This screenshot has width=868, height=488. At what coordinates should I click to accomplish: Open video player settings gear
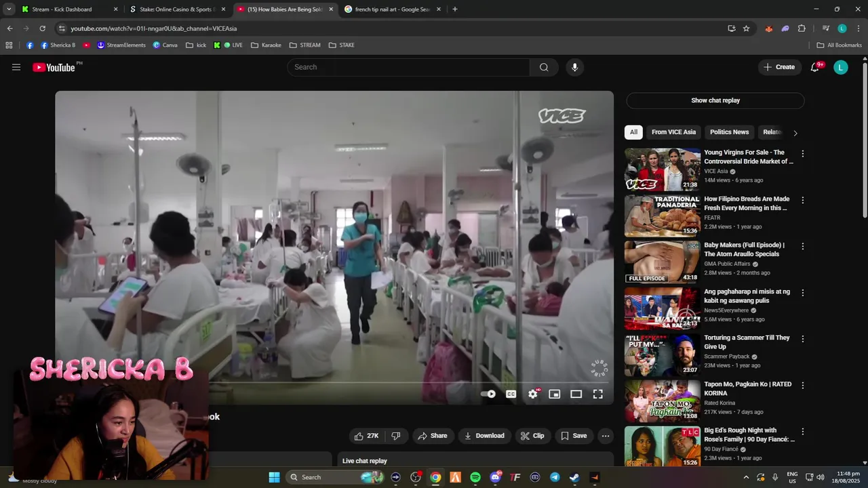coord(533,394)
